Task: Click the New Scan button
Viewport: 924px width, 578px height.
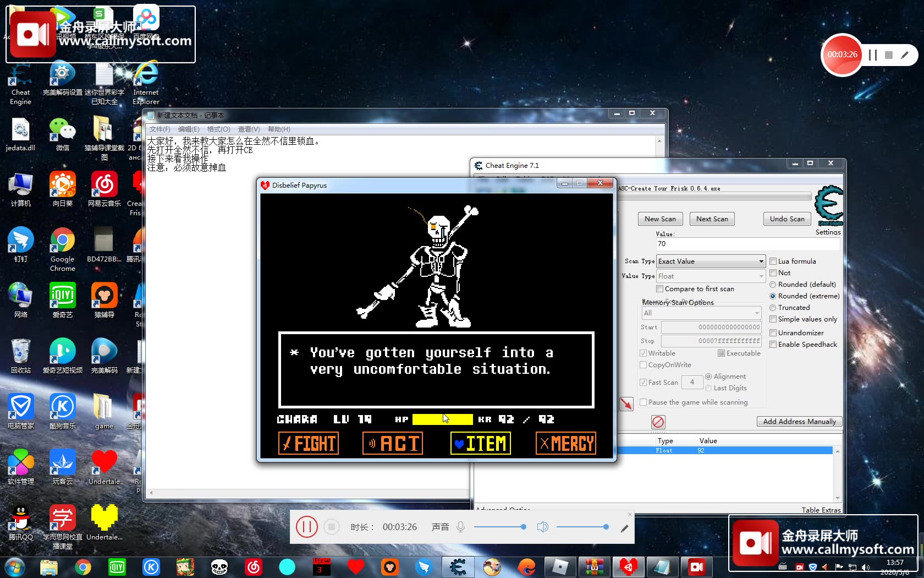Action: (660, 219)
